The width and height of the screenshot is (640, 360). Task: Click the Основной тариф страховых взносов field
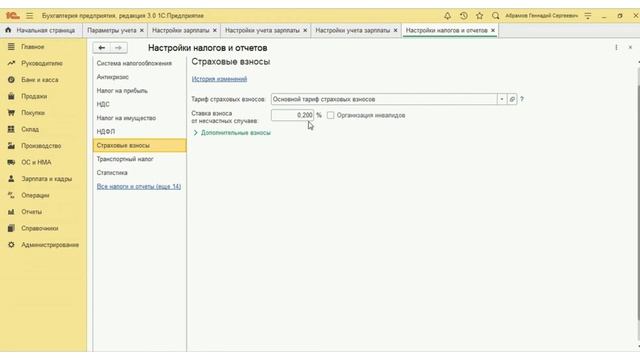click(384, 99)
